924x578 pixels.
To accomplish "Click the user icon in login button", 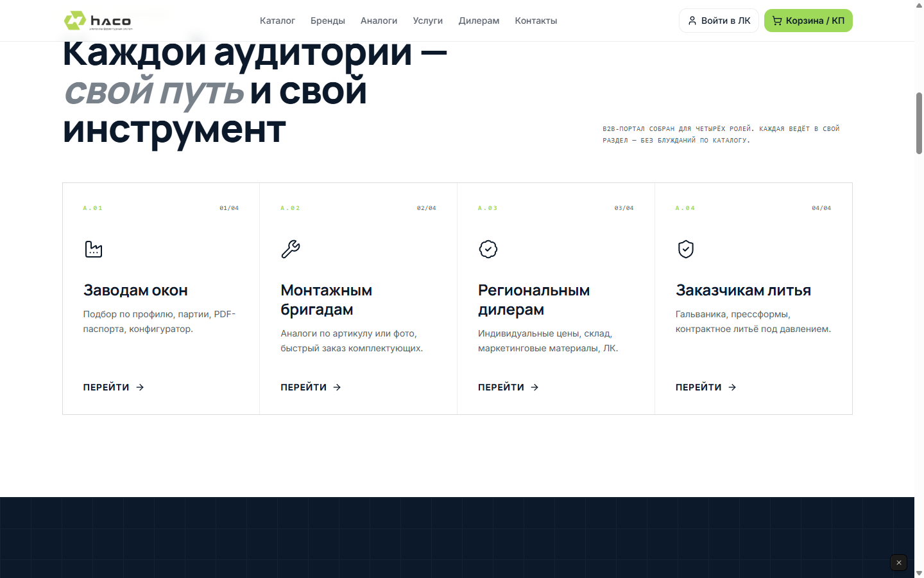I will pyautogui.click(x=692, y=21).
